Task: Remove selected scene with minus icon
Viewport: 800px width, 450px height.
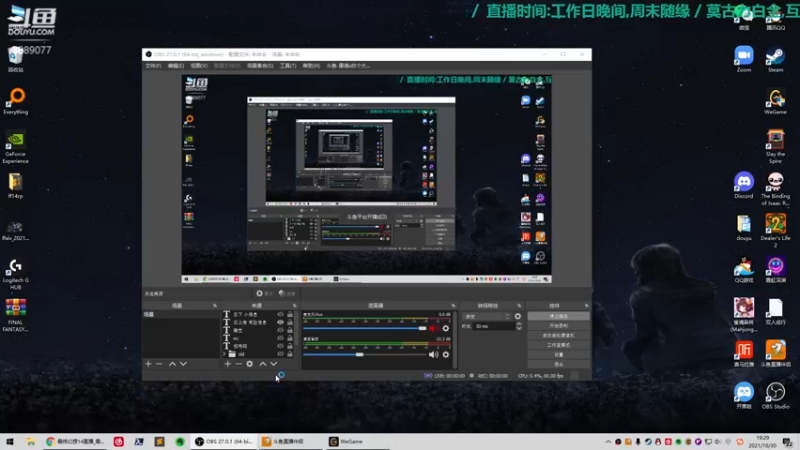Action: point(159,364)
